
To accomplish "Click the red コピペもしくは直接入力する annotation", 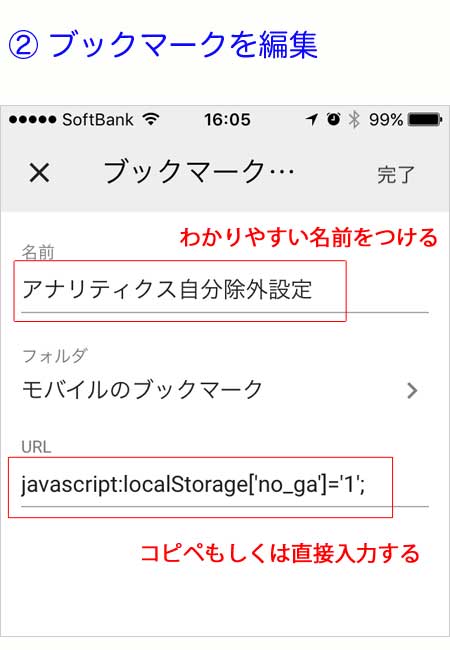I will (x=280, y=553).
